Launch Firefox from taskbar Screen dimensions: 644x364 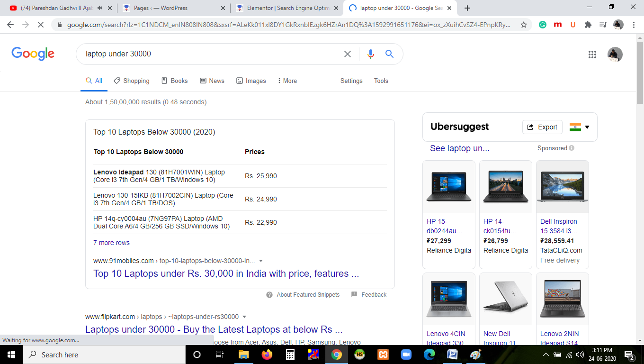click(x=267, y=355)
